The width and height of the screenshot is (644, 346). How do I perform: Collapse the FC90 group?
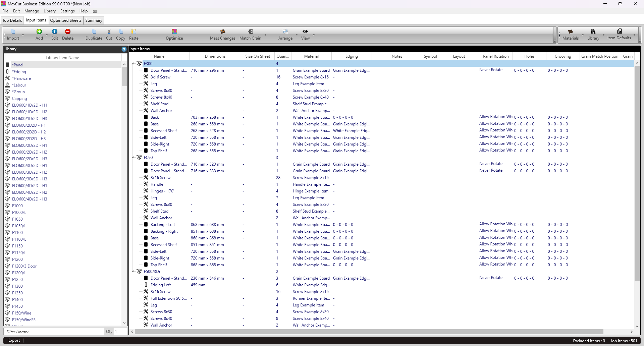133,157
